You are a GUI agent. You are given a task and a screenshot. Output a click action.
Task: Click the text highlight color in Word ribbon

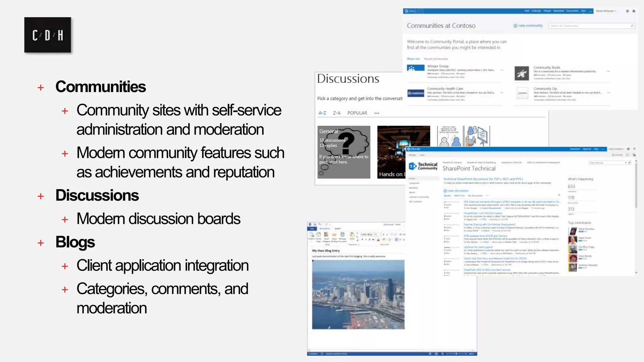tap(384, 239)
